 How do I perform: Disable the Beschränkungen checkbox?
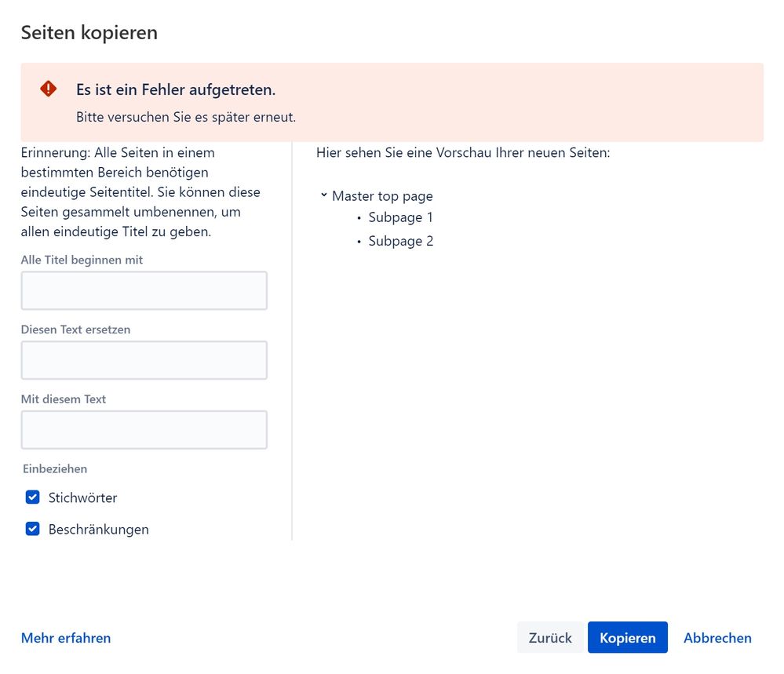32,528
